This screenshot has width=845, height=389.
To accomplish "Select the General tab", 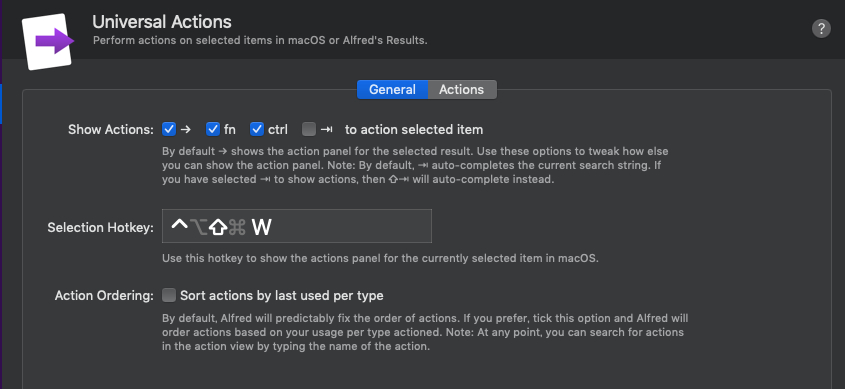I will pyautogui.click(x=392, y=89).
